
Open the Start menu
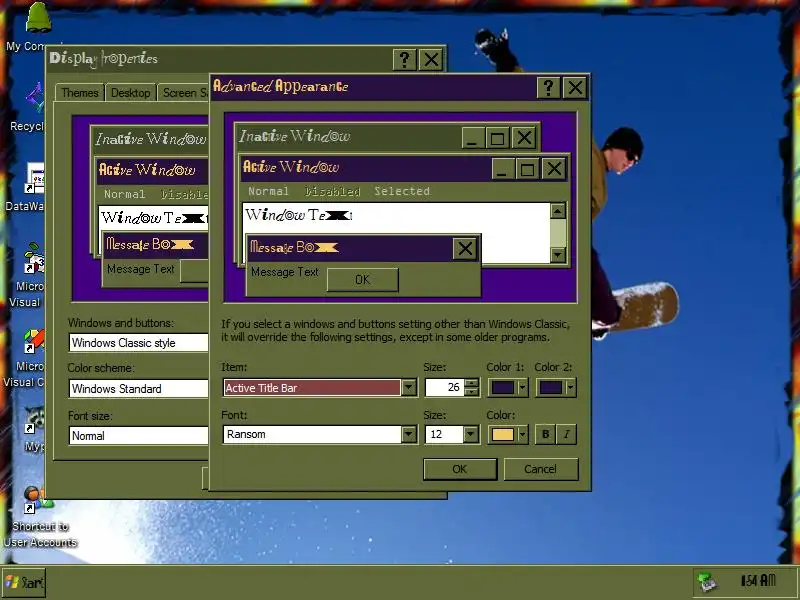coord(23,582)
